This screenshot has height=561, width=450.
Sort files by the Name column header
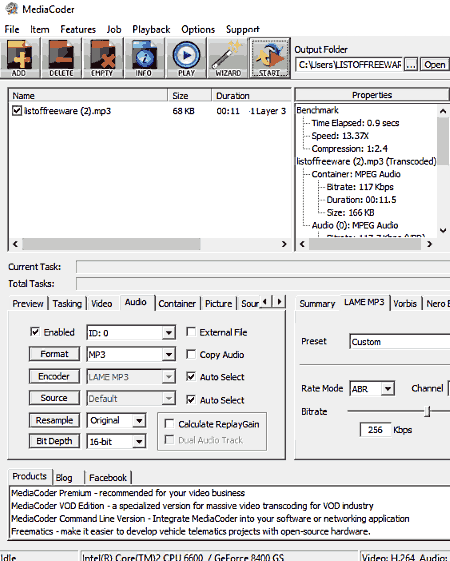[x=88, y=96]
